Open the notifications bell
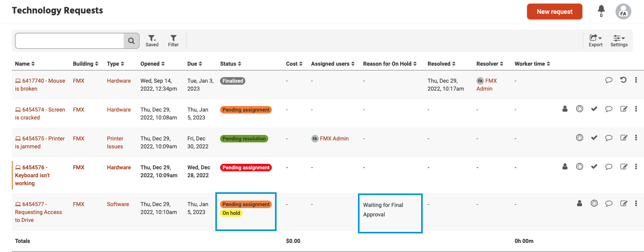Image resolution: width=644 pixels, height=252 pixels. tap(601, 10)
